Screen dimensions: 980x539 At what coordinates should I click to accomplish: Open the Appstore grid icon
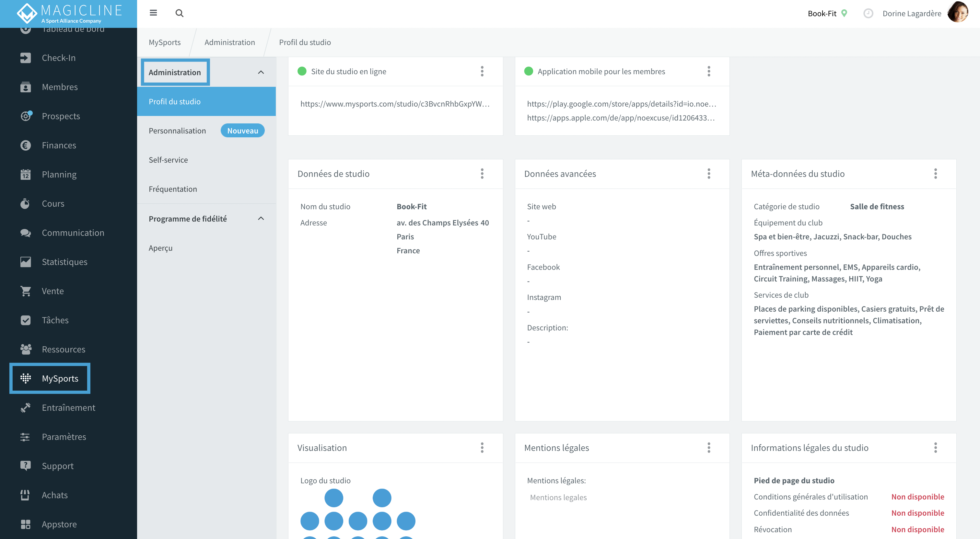click(26, 524)
